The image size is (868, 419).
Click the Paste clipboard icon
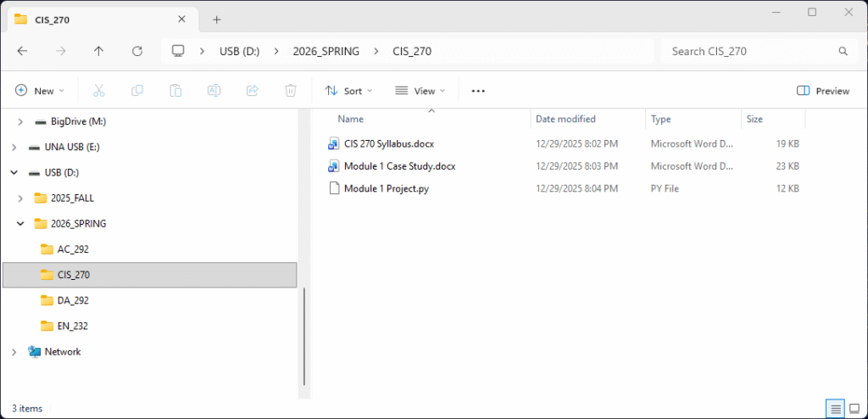(175, 91)
